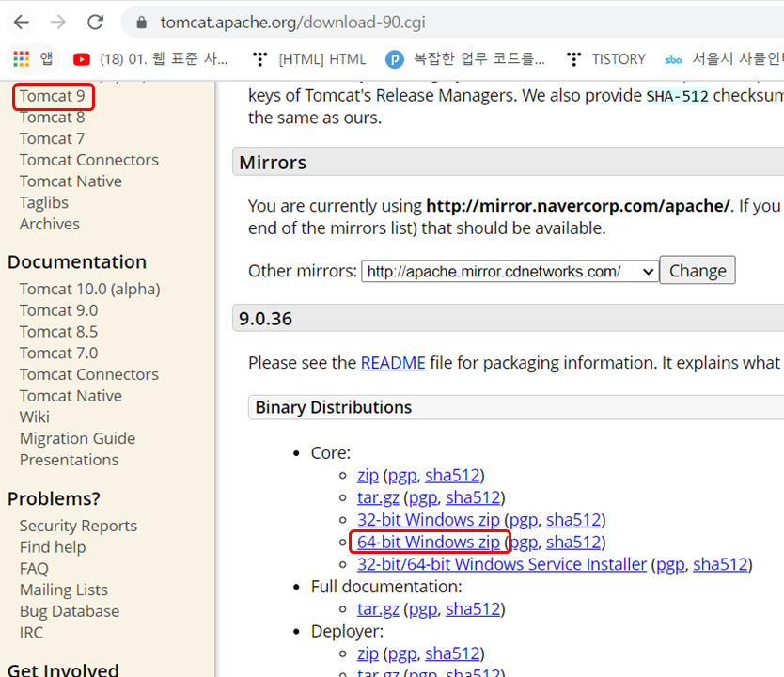Open the apps grid bookmark icon
The width and height of the screenshot is (784, 677).
[x=21, y=59]
